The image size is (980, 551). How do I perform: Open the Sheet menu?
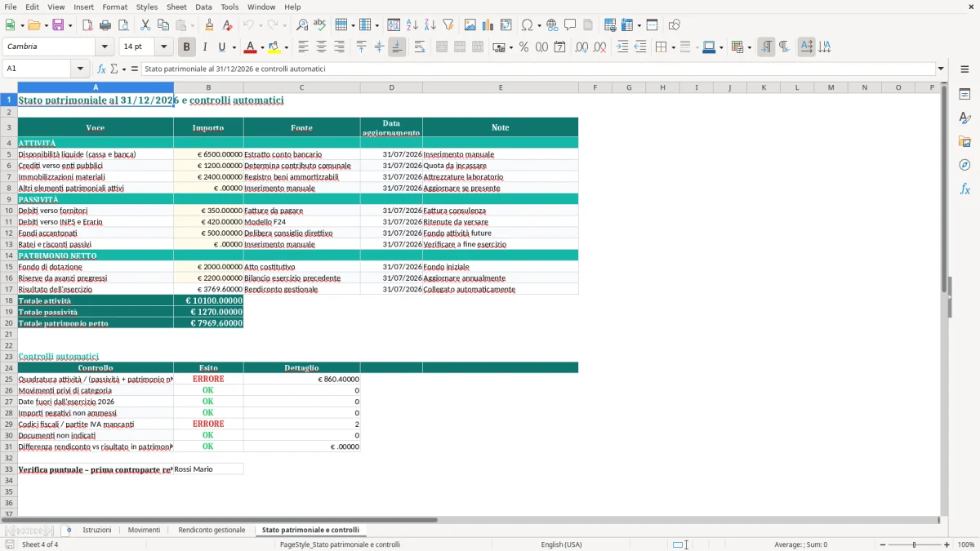click(x=176, y=7)
